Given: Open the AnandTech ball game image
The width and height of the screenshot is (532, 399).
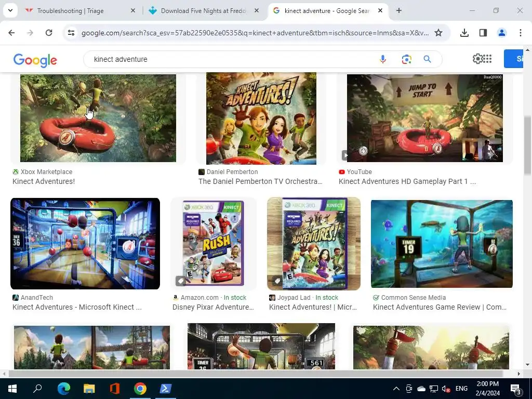Looking at the screenshot, I should tap(85, 244).
